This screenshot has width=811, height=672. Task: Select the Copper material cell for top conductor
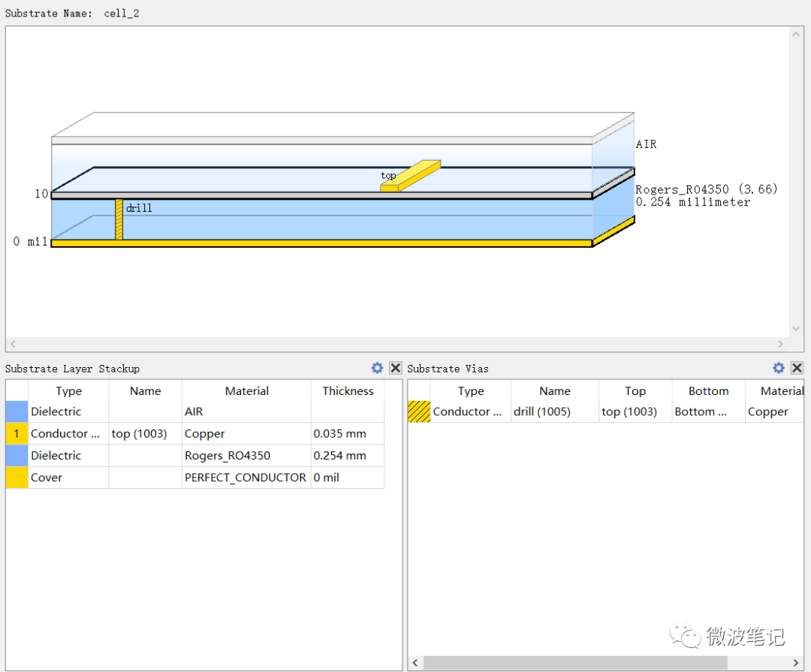205,434
